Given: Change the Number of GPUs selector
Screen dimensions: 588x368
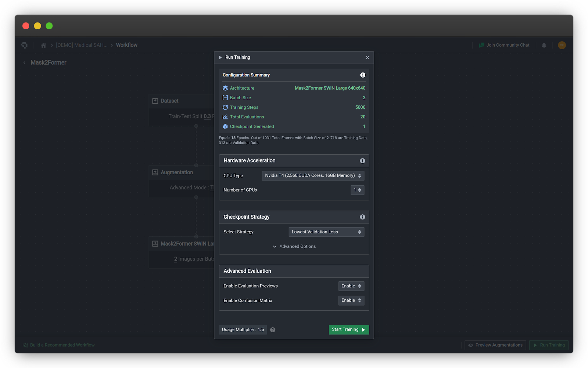Looking at the screenshot, I should point(357,190).
